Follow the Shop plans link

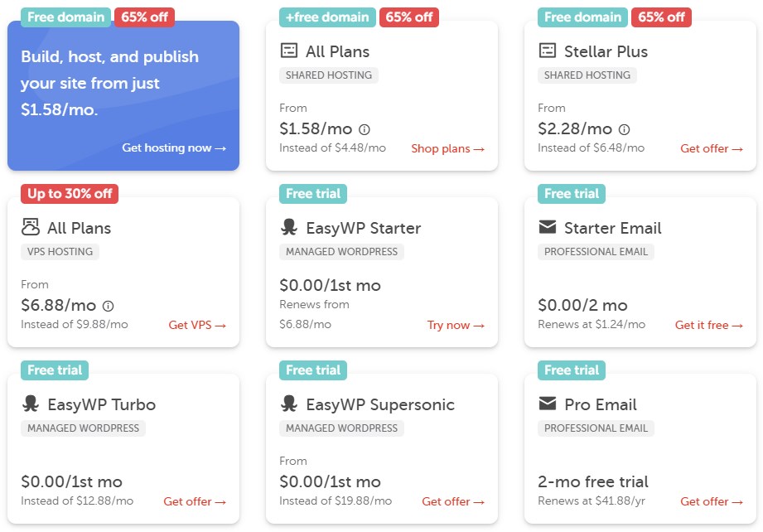(x=447, y=148)
